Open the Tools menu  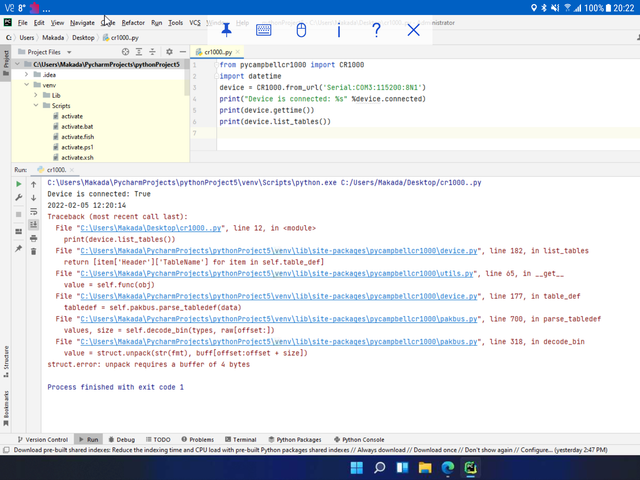(176, 23)
